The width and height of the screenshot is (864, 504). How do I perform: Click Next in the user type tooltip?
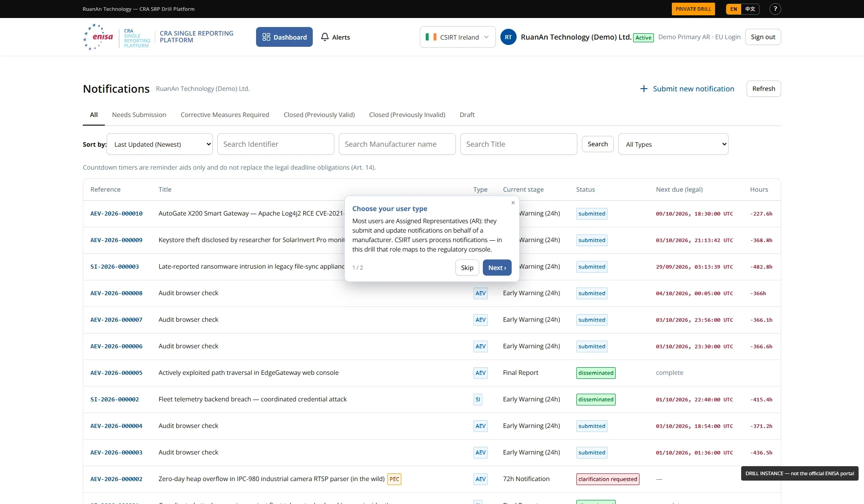click(497, 268)
